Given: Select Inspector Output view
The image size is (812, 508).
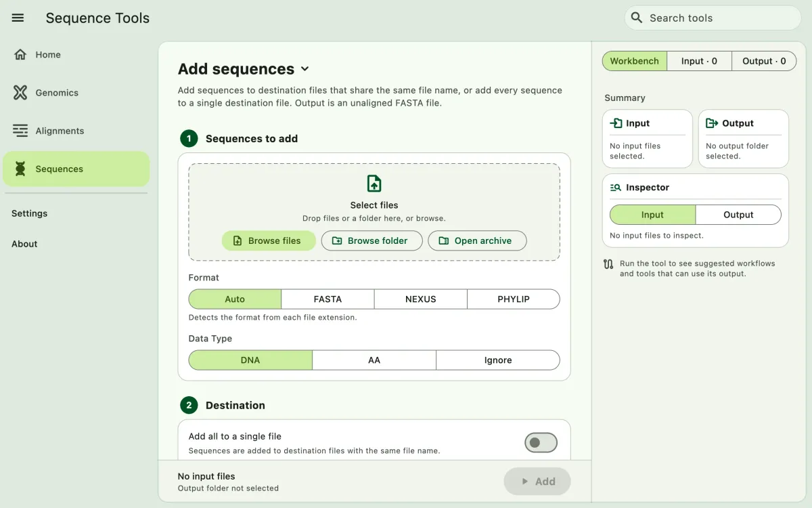Looking at the screenshot, I should [x=738, y=215].
